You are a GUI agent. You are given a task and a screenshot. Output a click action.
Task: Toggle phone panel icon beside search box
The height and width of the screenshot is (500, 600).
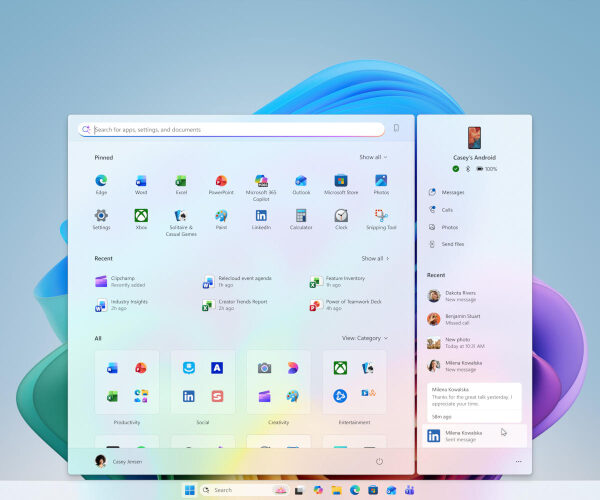tap(396, 128)
